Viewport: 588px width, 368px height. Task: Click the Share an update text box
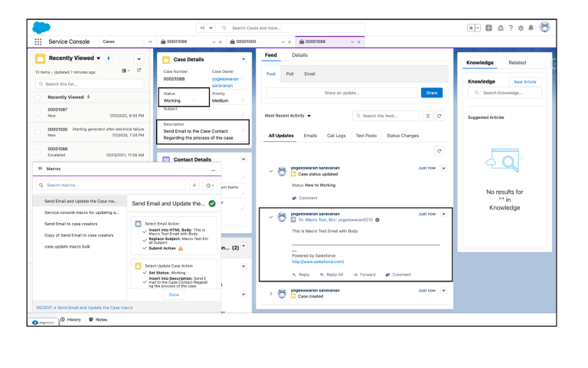pos(341,93)
